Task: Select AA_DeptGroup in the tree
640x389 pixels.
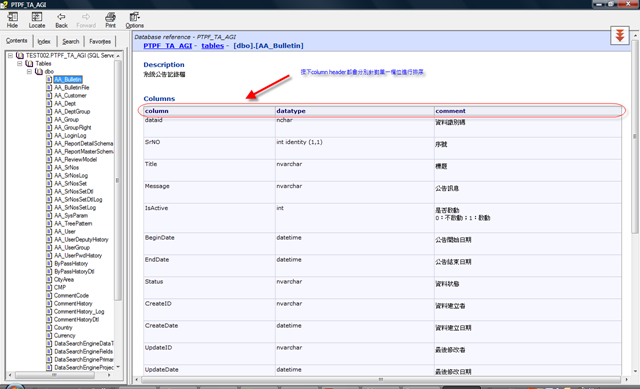Action: tap(72, 111)
